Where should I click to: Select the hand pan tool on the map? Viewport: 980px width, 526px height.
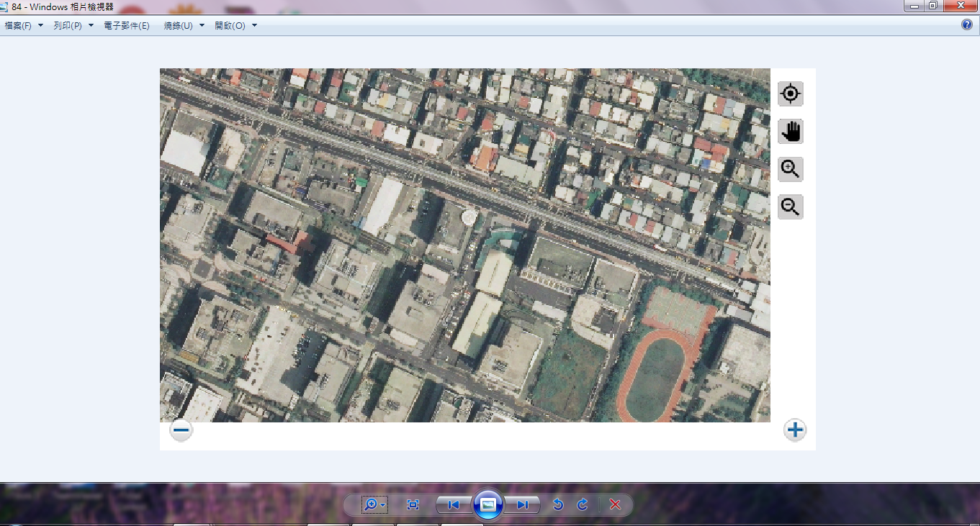point(790,132)
